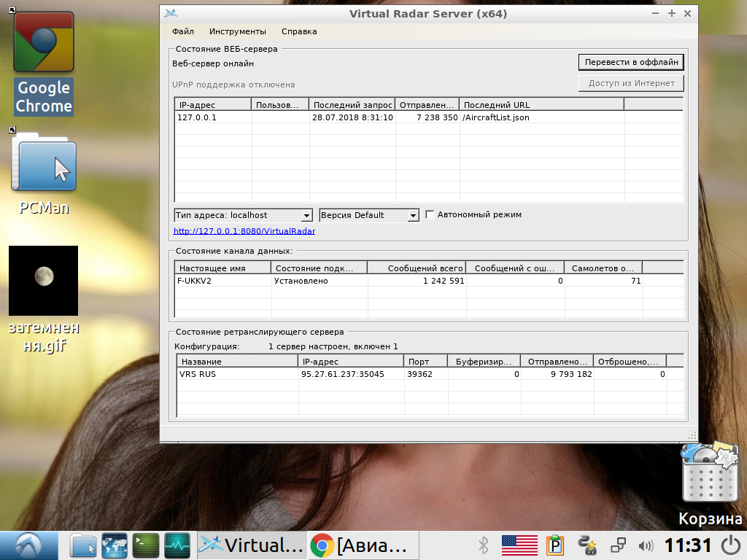Image resolution: width=747 pixels, height=560 pixels.
Task: Click the Bluetooth tray icon
Action: click(x=482, y=545)
